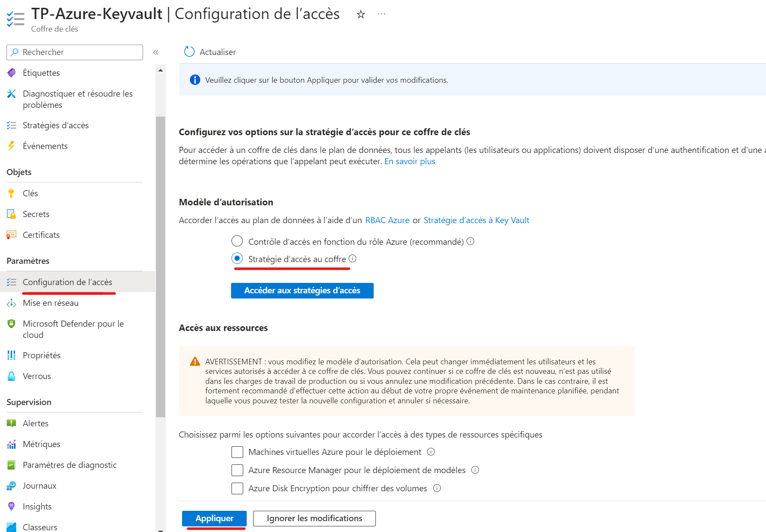Tick Azure Disk Encryption checkbox

[x=237, y=489]
